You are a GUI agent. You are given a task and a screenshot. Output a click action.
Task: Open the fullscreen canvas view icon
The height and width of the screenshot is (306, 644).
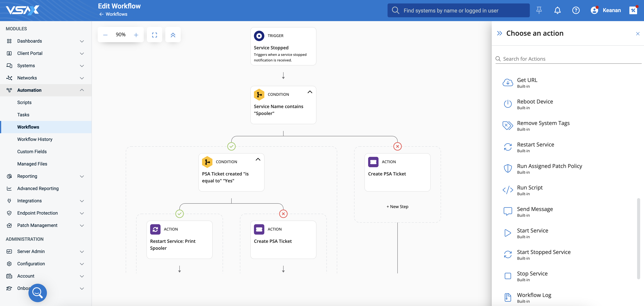pos(155,35)
